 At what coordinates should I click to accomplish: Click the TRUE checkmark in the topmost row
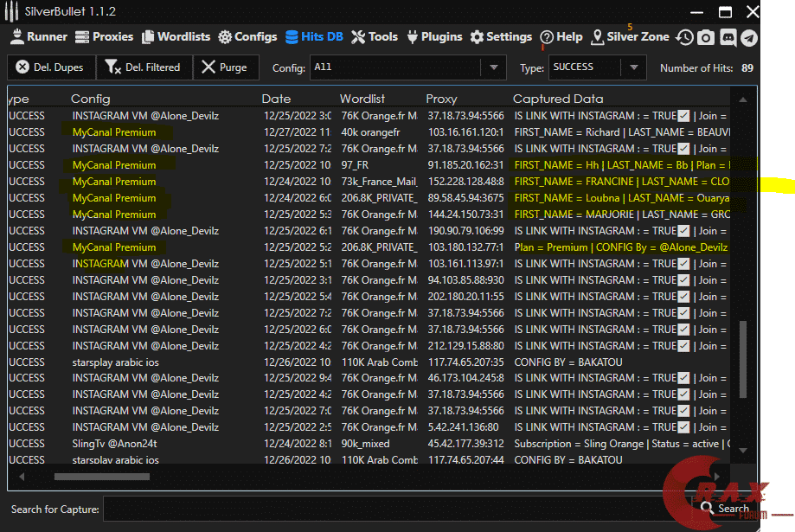683,116
